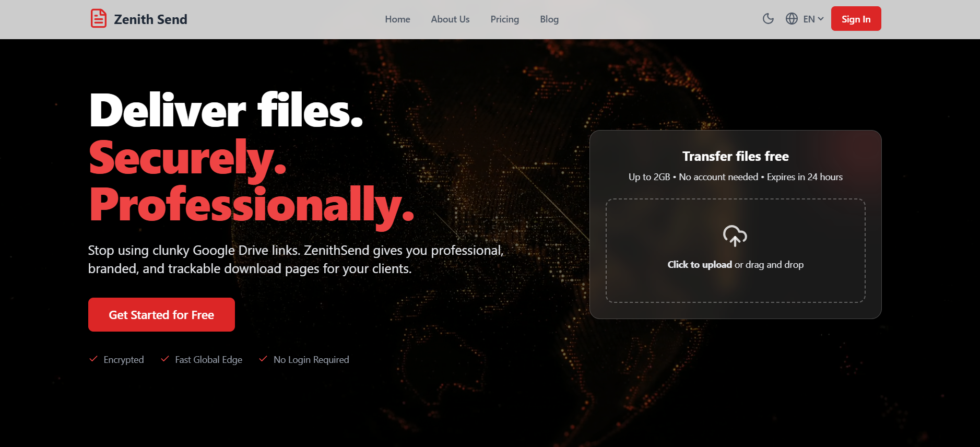Click the No Login Required label

(311, 360)
